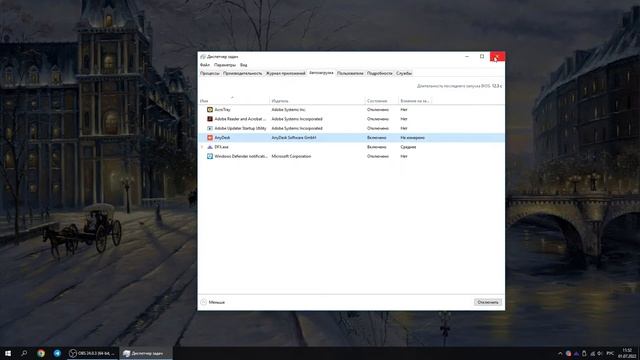Click the Task Manager title bar icon
The width and height of the screenshot is (640, 360).
click(203, 57)
